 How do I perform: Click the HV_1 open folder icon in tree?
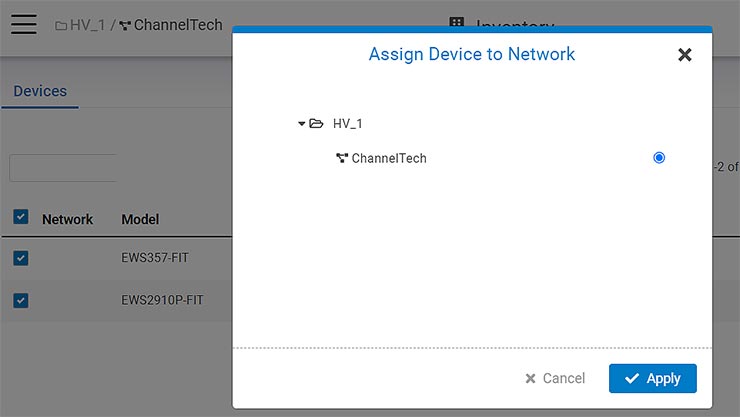pyautogui.click(x=316, y=124)
